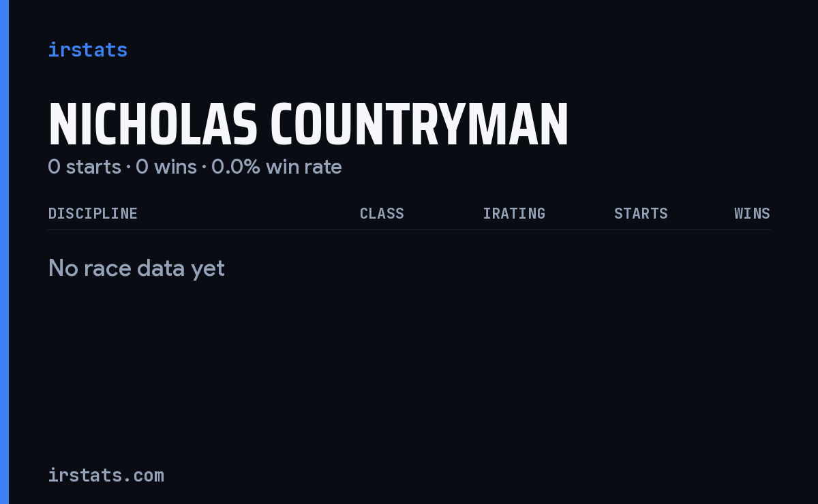Click the blue vertical accent bar

pos(4,252)
